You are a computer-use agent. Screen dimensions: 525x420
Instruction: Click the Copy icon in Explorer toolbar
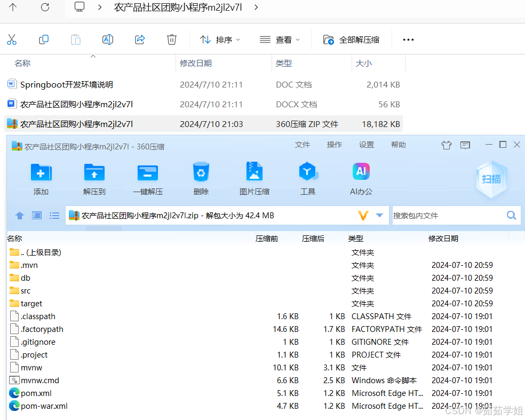(44, 39)
